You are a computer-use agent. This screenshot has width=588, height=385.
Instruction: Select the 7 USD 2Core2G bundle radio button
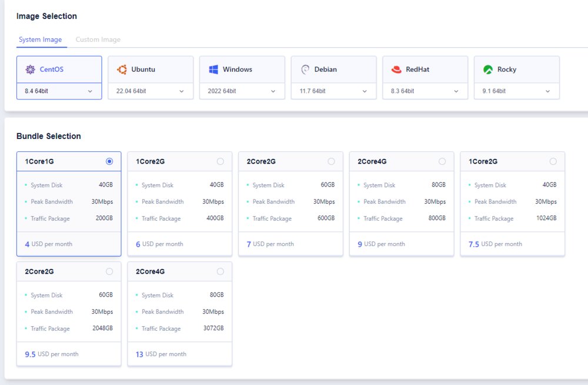(x=331, y=161)
